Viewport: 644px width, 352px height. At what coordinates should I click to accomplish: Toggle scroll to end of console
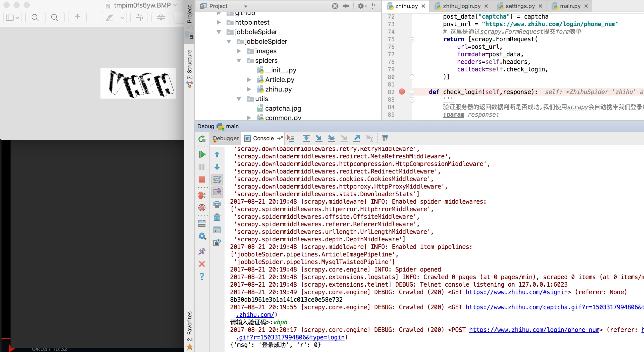tap(217, 192)
